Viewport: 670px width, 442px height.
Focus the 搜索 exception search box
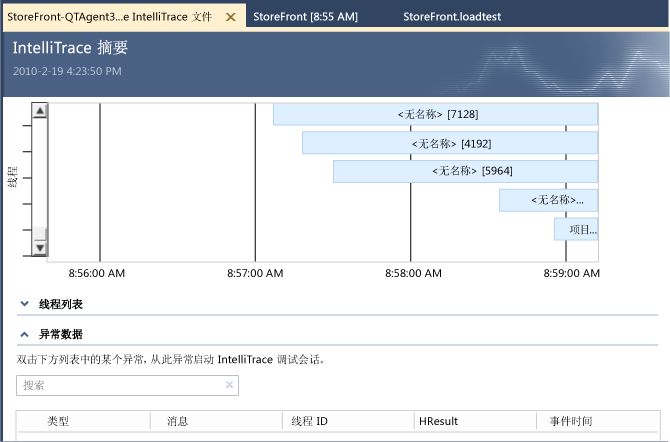127,386
